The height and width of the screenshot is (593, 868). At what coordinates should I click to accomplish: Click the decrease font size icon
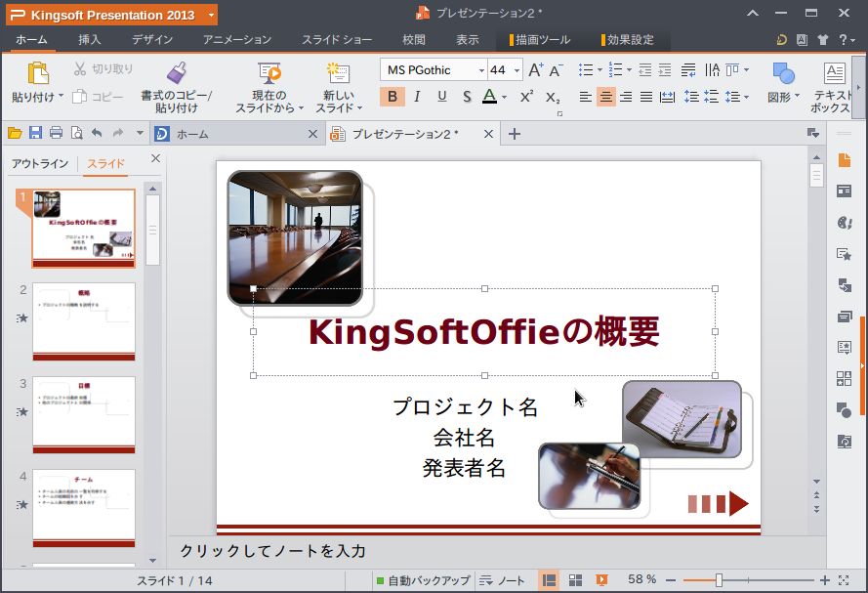pyautogui.click(x=556, y=70)
